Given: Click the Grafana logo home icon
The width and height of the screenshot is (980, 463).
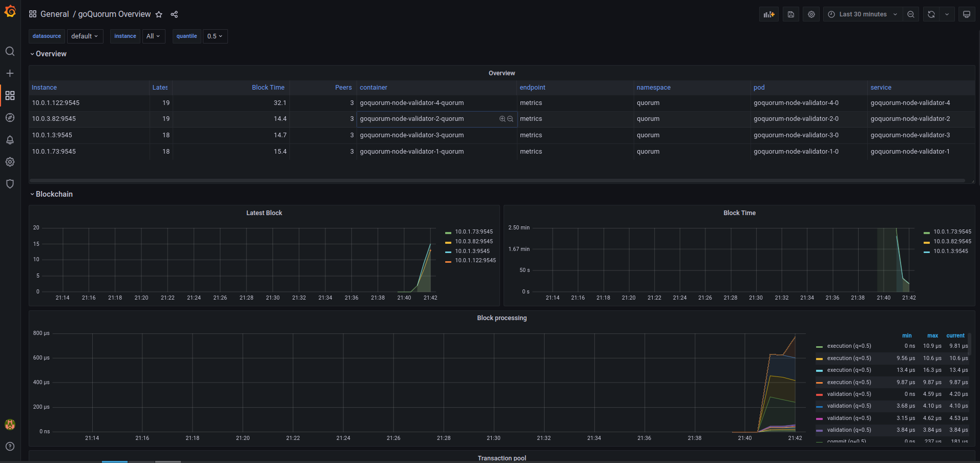Looking at the screenshot, I should 10,11.
